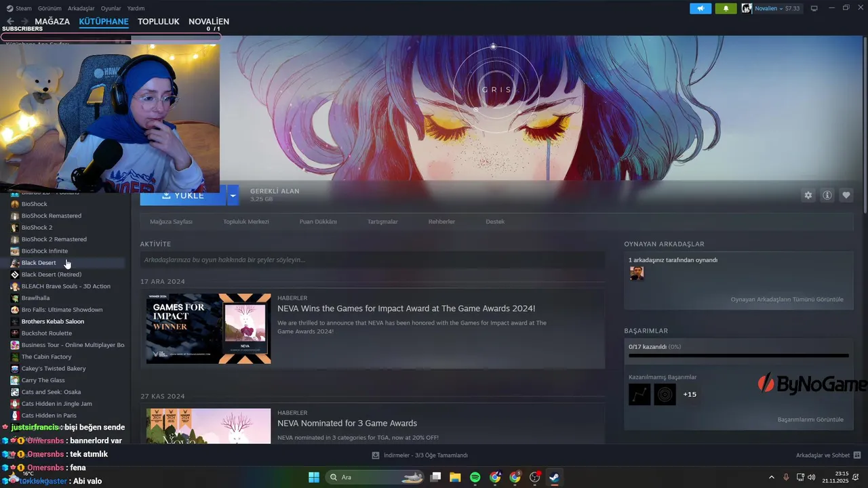Click friend avatar under Oynayan Arkadaşlar
Viewport: 868px width, 488px height.
637,273
